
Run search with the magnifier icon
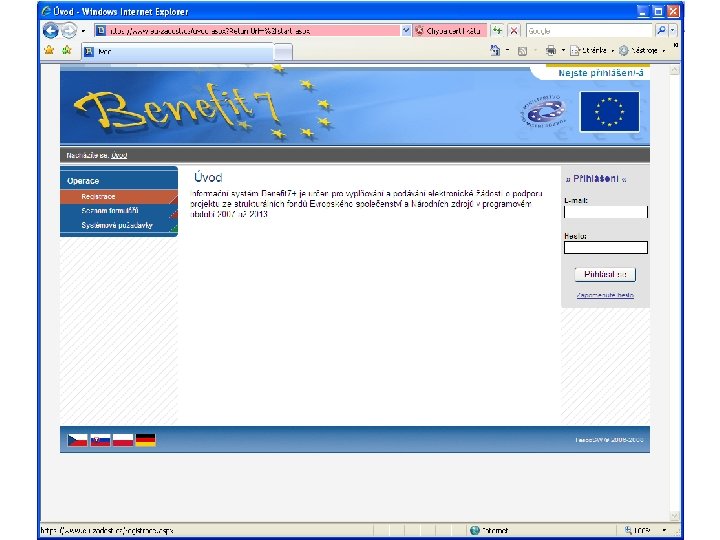coord(661,31)
